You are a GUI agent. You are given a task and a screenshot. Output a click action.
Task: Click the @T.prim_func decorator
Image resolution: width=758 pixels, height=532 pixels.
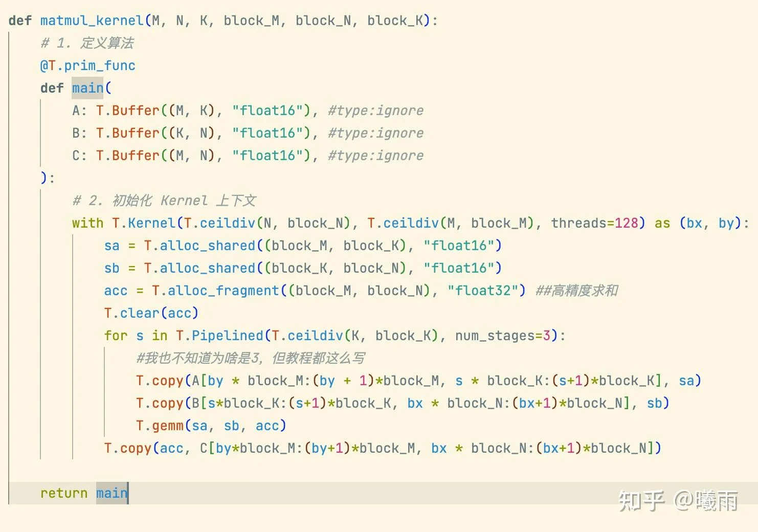click(x=88, y=65)
